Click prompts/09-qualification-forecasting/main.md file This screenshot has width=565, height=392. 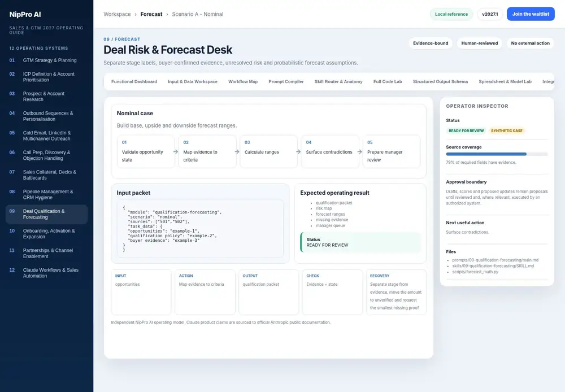coord(495,260)
